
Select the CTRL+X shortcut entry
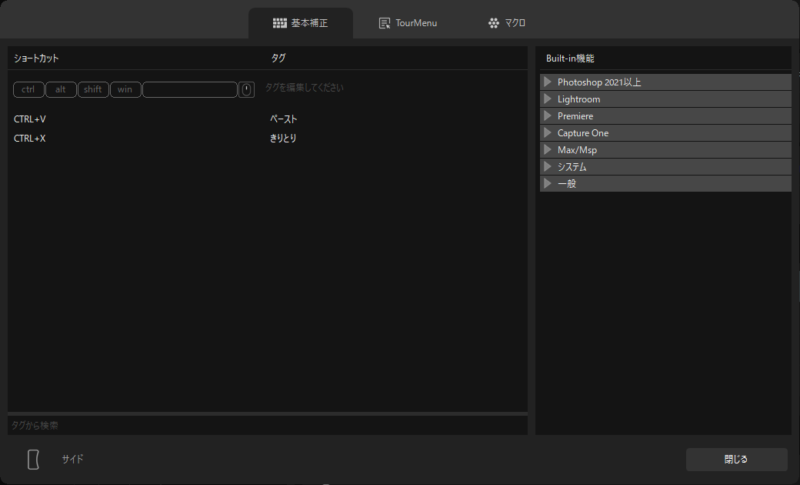[x=30, y=138]
